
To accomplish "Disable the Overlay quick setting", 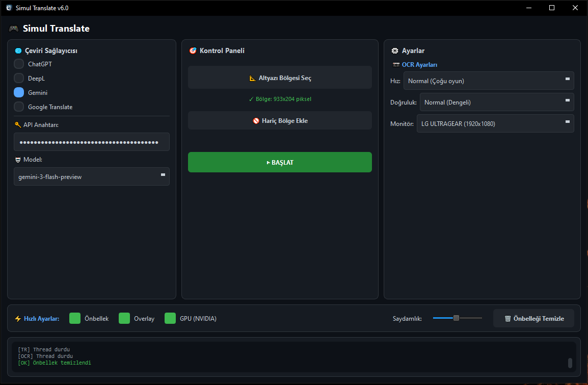I will pyautogui.click(x=124, y=319).
